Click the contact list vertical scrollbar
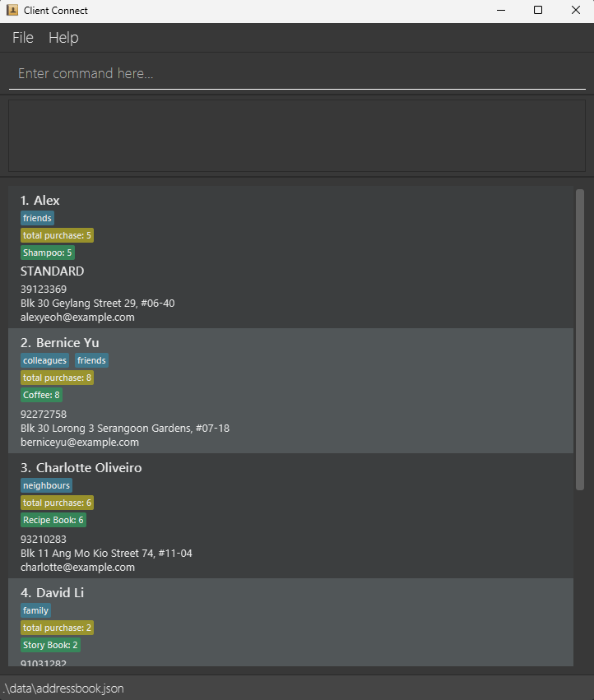Screen dimensions: 594x700 click(580, 340)
